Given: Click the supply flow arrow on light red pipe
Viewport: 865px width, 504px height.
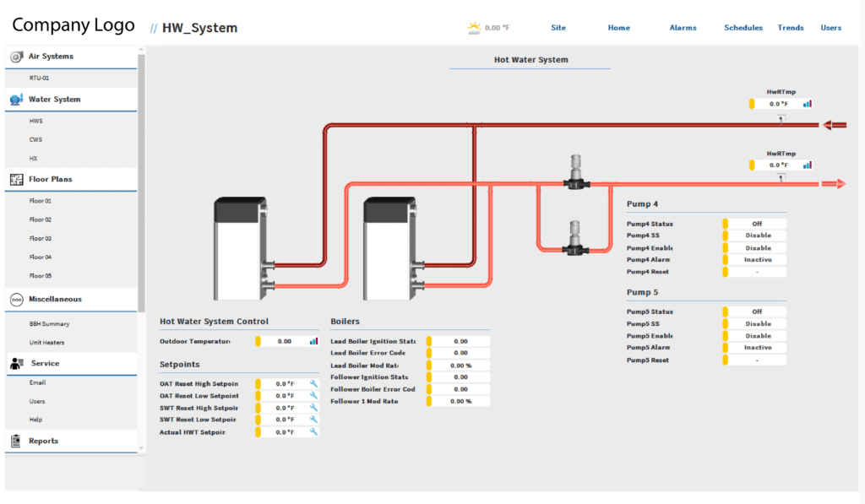Looking at the screenshot, I should point(834,184).
